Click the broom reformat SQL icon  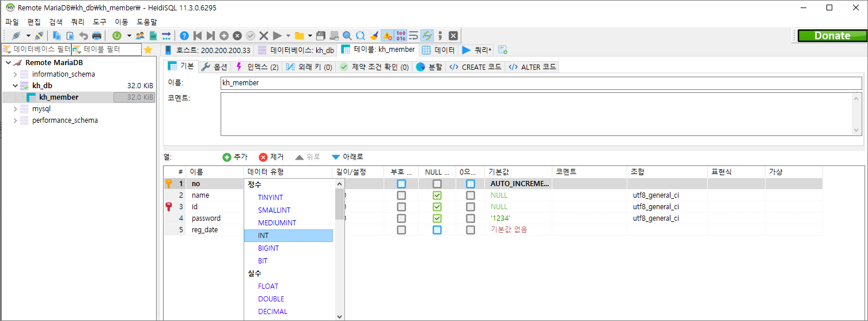coord(374,35)
